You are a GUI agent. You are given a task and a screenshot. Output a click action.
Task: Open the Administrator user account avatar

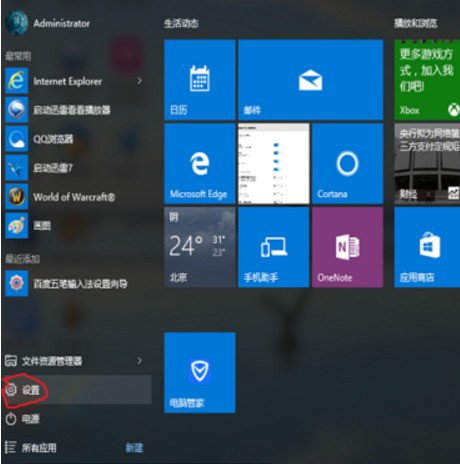click(x=16, y=23)
